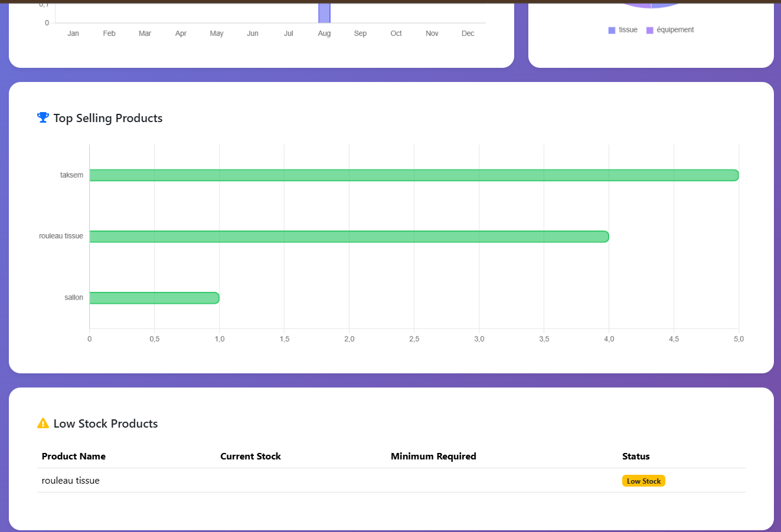Click the sallon axis label
This screenshot has width=781, height=532.
coord(74,297)
